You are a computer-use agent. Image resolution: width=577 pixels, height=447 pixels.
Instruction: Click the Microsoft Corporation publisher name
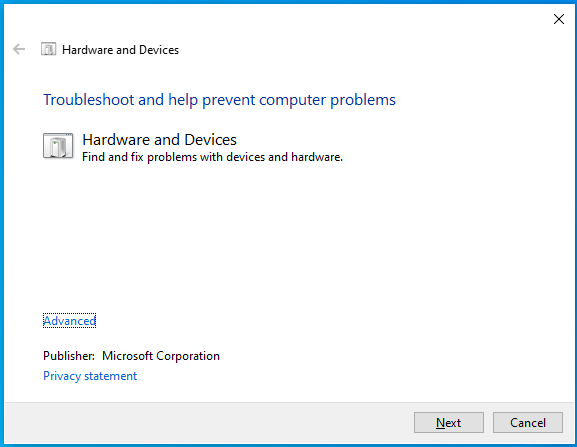pyautogui.click(x=161, y=356)
